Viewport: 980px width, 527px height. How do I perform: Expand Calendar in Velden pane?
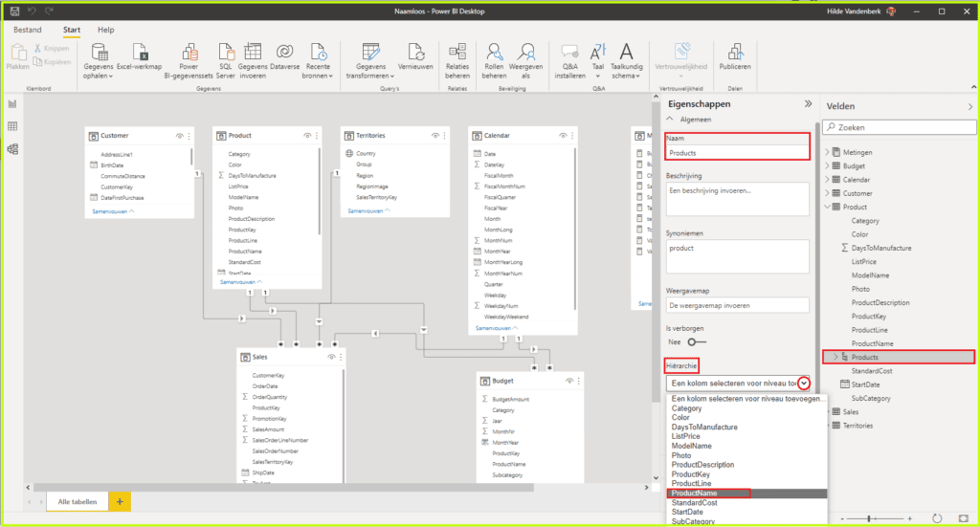[828, 180]
